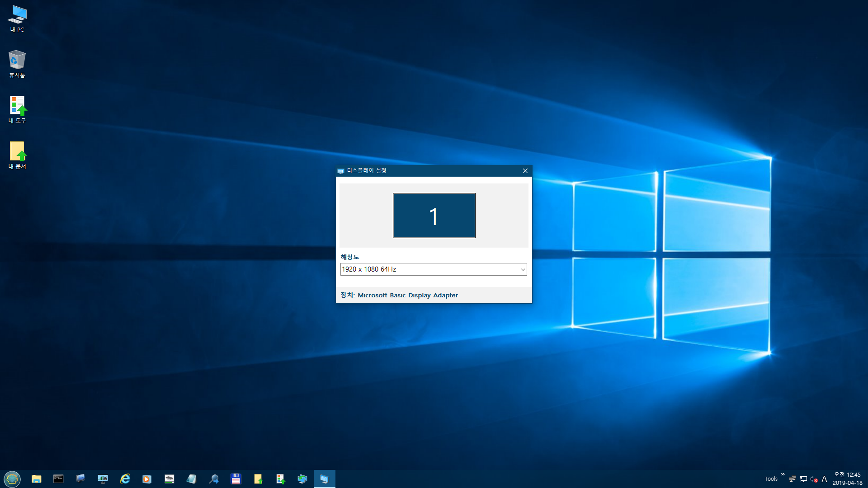The image size is (868, 488).
Task: Select the 내 도구 desktop shortcut
Action: point(17,110)
